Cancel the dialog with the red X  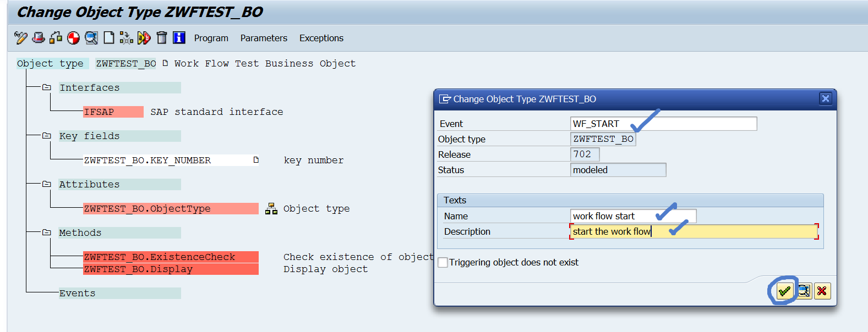pos(822,291)
